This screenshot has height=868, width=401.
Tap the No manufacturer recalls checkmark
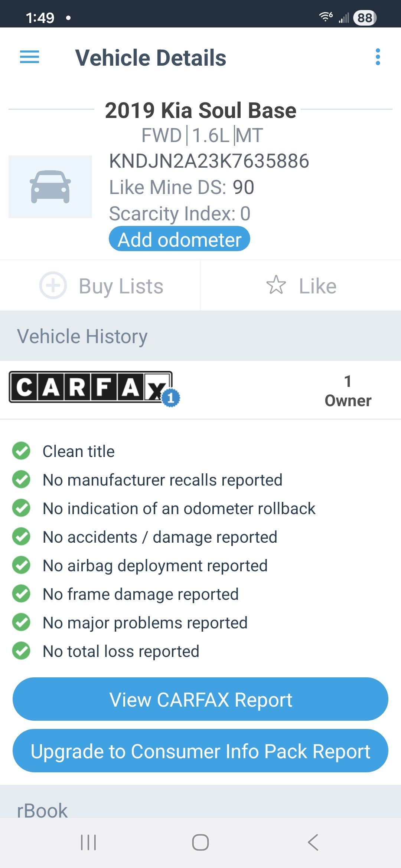pos(21,480)
